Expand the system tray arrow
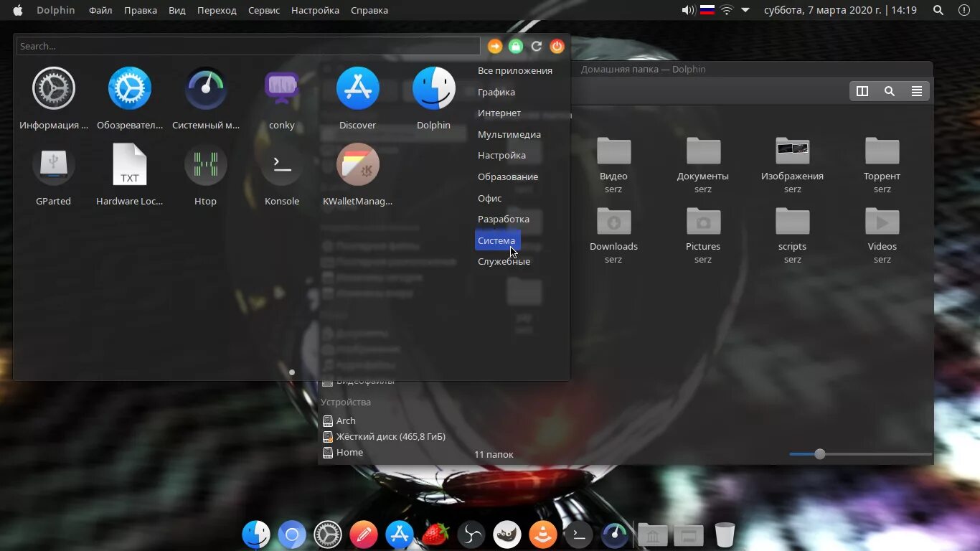This screenshot has width=980, height=551. coord(745,10)
